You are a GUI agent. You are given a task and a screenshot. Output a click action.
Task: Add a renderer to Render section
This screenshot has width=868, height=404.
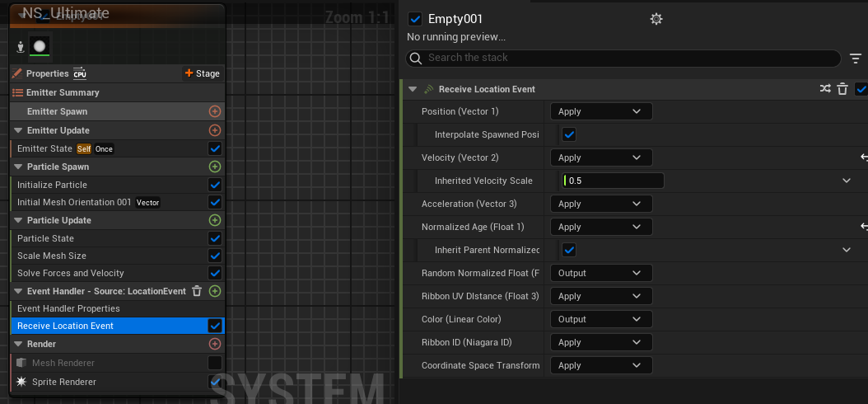215,344
